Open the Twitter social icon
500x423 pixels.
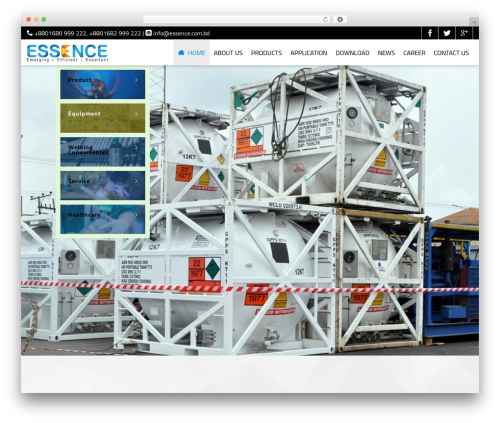tap(447, 33)
